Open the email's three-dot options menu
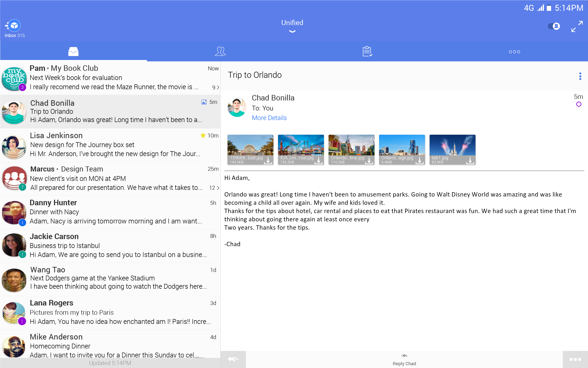The image size is (588, 368). tap(580, 76)
